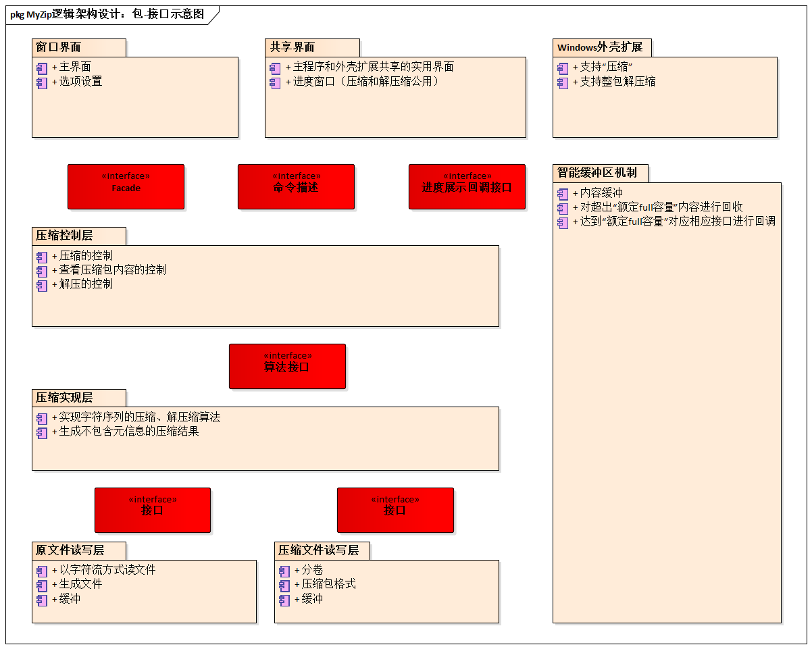Image resolution: width=812 pixels, height=649 pixels.
Task: Click the 算法接口 interface element
Action: coord(287,366)
